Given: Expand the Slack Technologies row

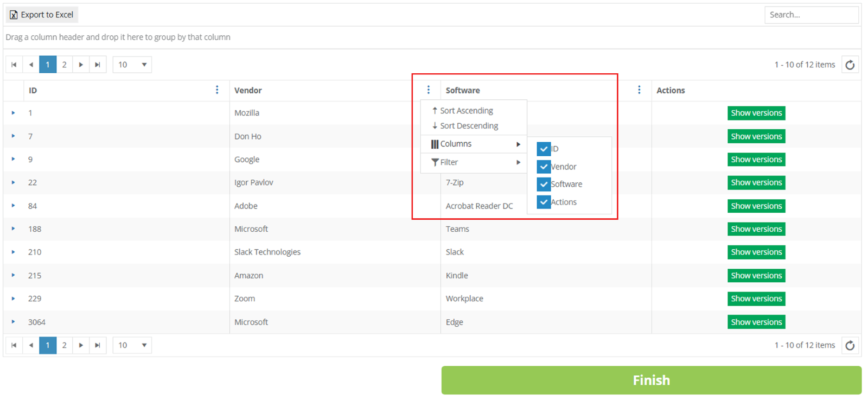Looking at the screenshot, I should click(13, 252).
